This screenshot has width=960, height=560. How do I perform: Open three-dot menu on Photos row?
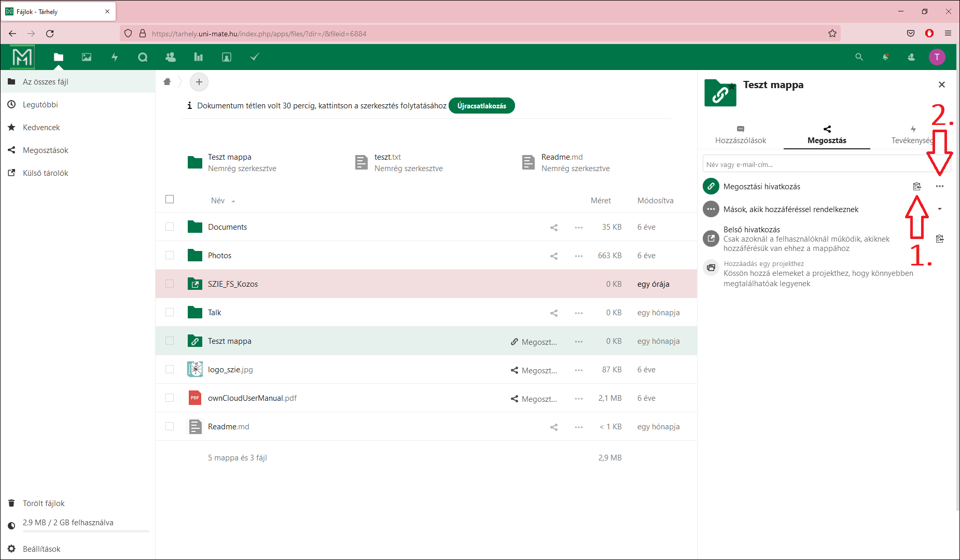click(x=579, y=256)
